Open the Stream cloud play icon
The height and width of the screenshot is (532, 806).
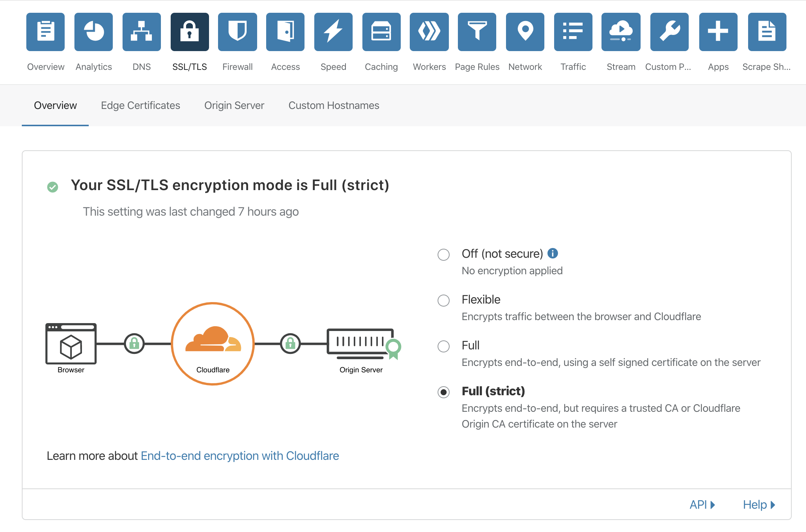(x=621, y=32)
